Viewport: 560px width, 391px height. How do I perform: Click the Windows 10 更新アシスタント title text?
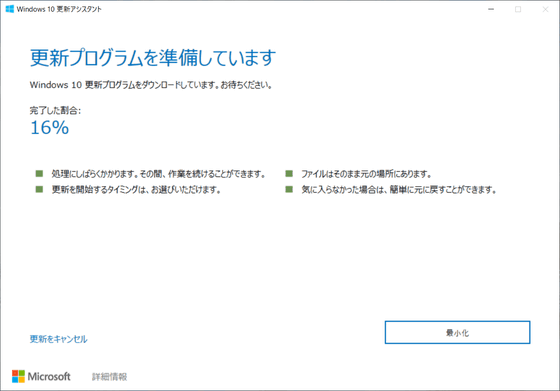(59, 9)
